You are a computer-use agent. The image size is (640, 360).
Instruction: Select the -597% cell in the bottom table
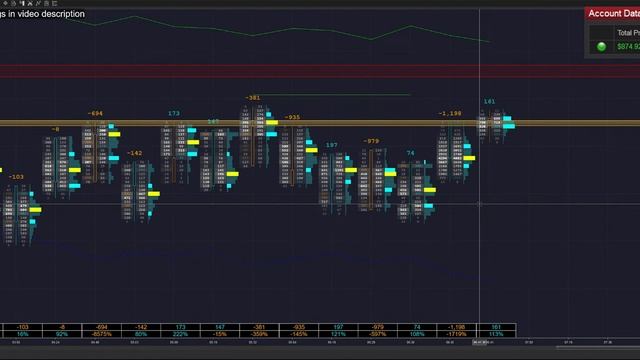pyautogui.click(x=378, y=334)
